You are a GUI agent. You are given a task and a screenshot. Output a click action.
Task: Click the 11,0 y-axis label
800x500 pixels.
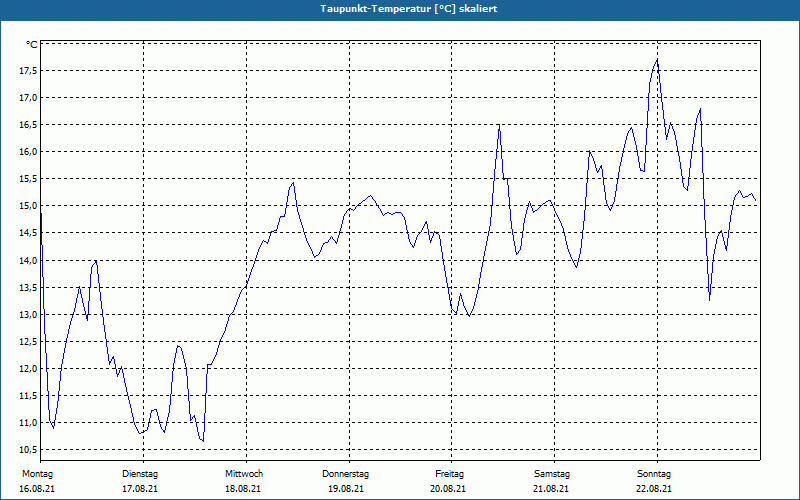point(28,422)
